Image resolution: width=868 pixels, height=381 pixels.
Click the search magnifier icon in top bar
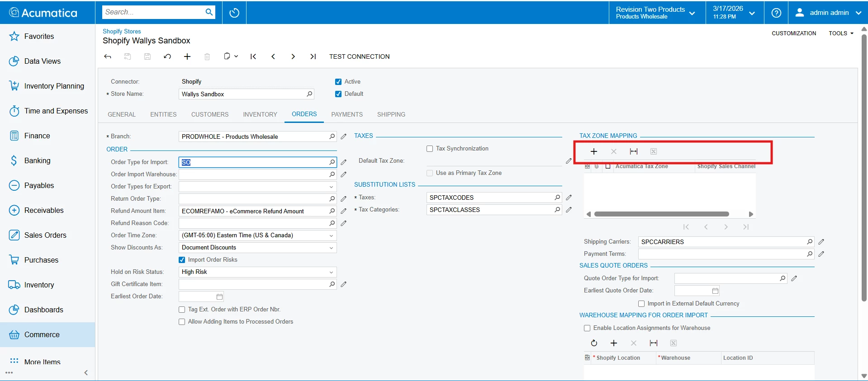click(x=209, y=12)
